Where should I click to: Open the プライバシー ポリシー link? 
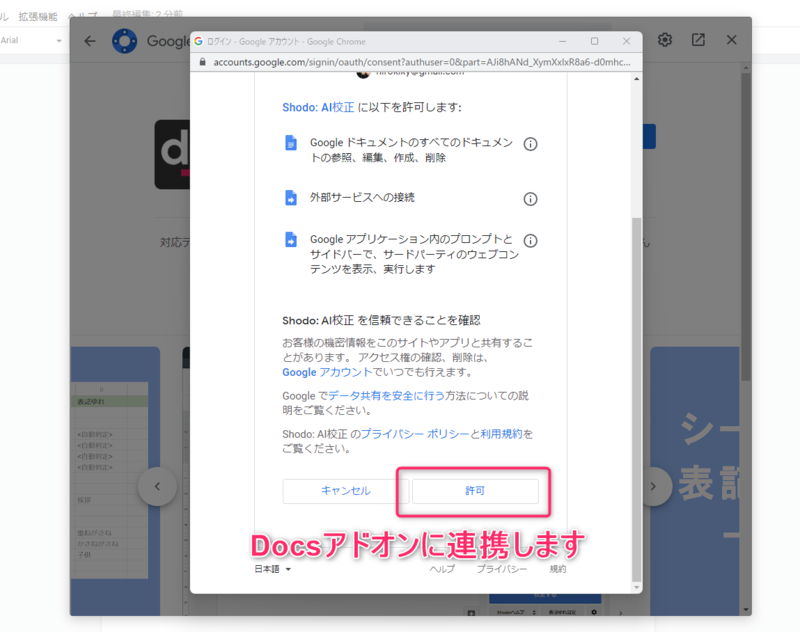(x=415, y=434)
